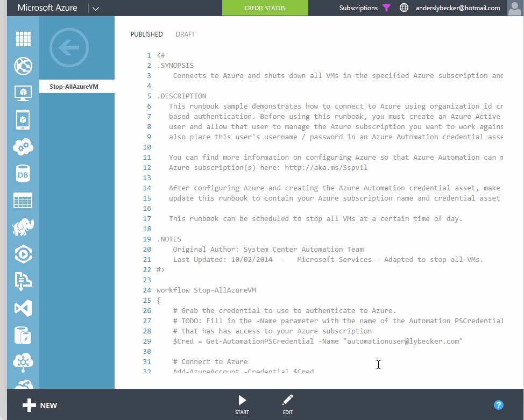Click the '# Connect to Azure' comment

click(210, 362)
